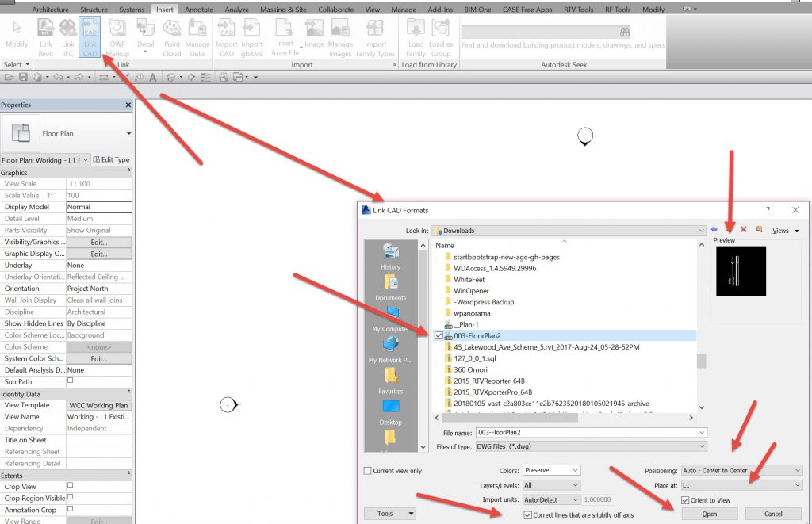The width and height of the screenshot is (812, 524).
Task: Select the Point Cloud tool
Action: (172, 36)
